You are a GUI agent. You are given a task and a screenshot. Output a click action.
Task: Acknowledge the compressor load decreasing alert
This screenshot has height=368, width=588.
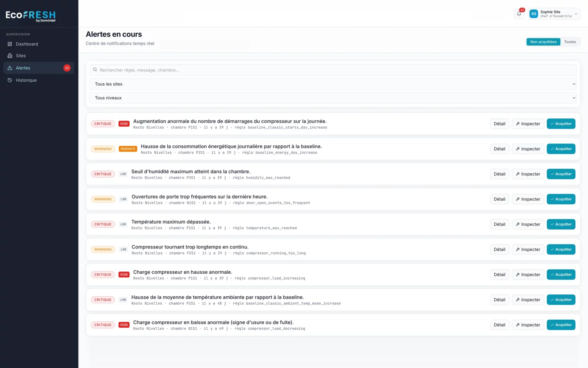pyautogui.click(x=561, y=325)
